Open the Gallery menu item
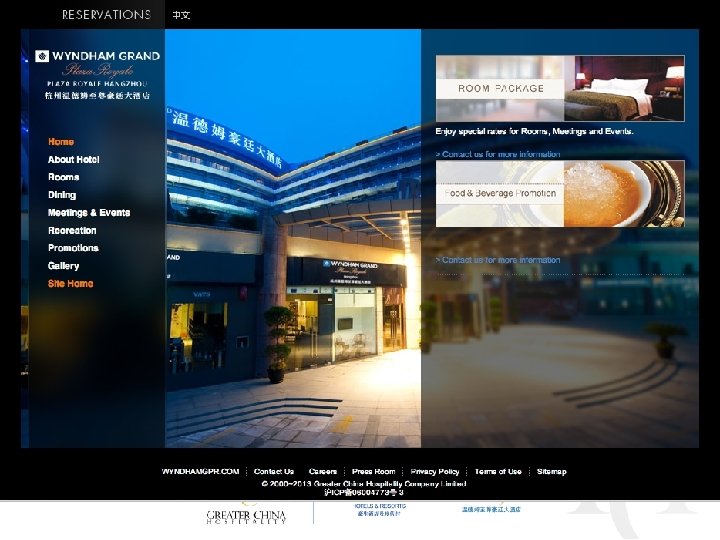 point(63,266)
